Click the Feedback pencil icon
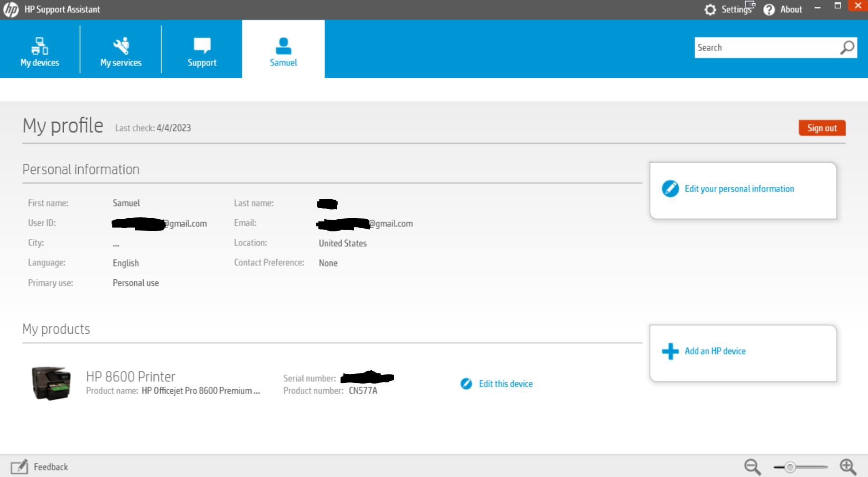The image size is (868, 477). pyautogui.click(x=19, y=467)
